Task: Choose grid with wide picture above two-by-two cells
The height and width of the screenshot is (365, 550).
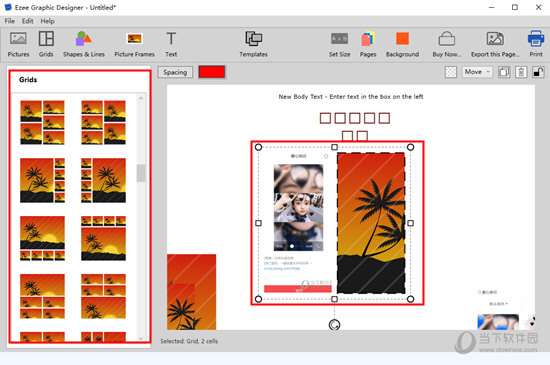Action: pyautogui.click(x=42, y=296)
